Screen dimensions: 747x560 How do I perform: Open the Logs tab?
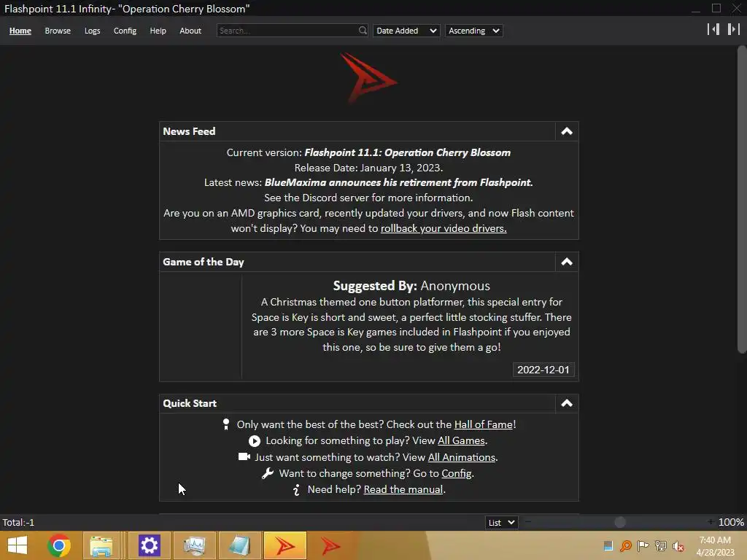coord(93,31)
